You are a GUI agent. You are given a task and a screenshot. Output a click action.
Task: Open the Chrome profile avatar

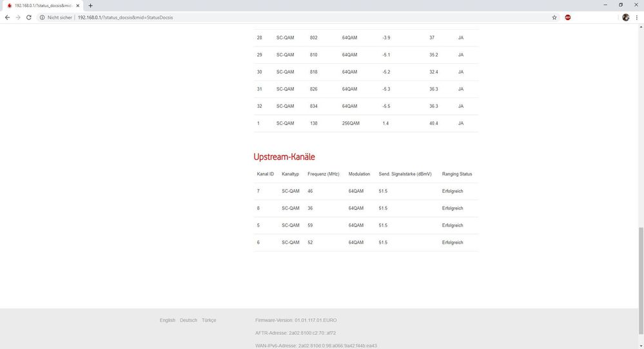tap(625, 17)
